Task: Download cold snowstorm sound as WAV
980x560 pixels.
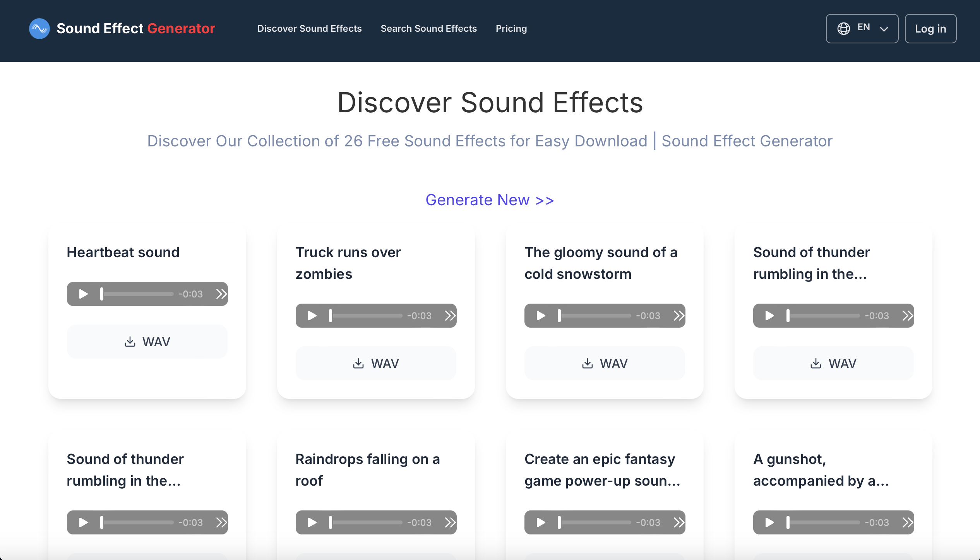Action: pos(605,363)
